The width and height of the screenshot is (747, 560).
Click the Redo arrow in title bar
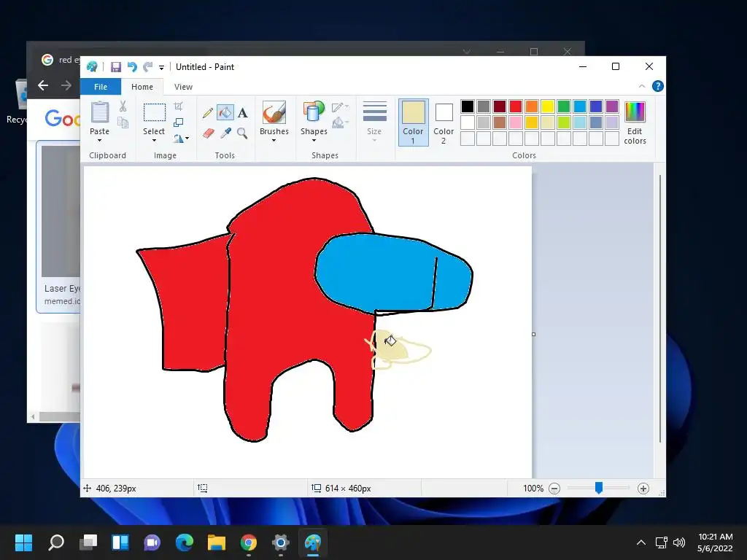(x=148, y=67)
